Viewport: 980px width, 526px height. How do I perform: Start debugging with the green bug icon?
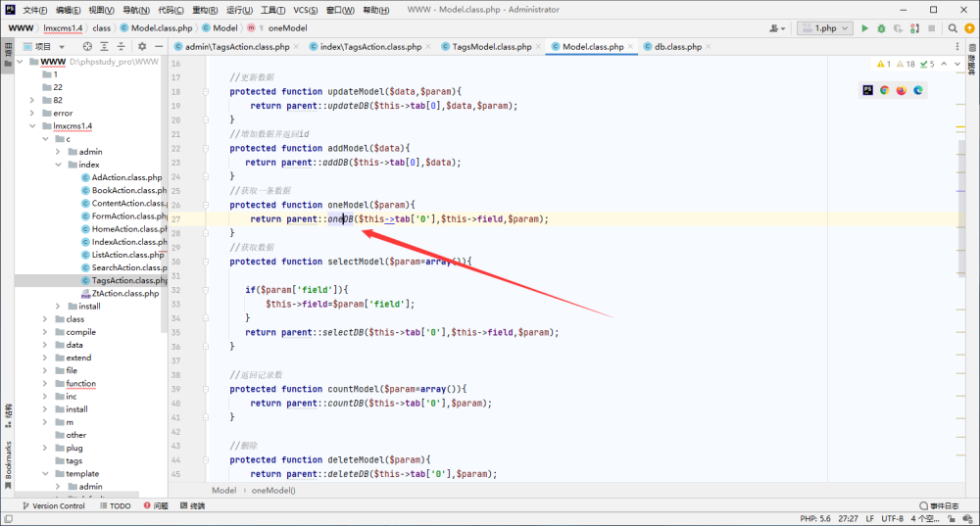[x=881, y=28]
